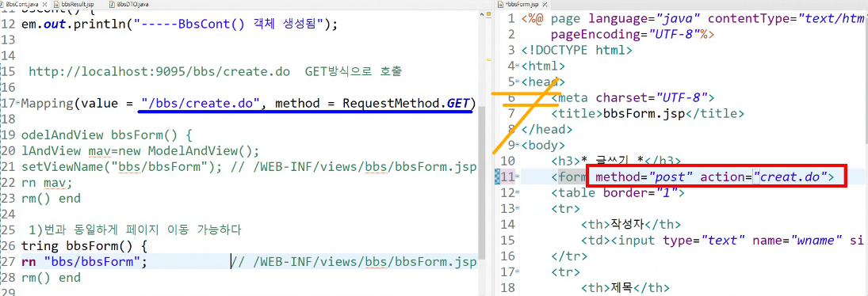The width and height of the screenshot is (868, 296).
Task: Collapse the <html> fold on line 4
Action: (x=517, y=66)
